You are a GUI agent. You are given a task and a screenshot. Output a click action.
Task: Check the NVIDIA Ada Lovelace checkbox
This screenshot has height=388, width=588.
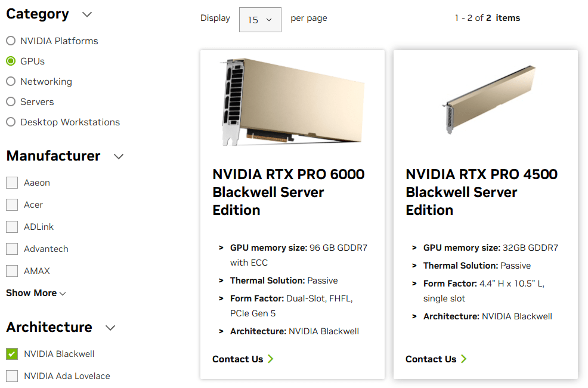tap(12, 376)
